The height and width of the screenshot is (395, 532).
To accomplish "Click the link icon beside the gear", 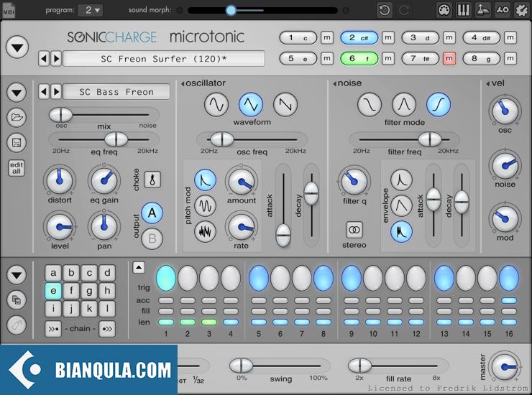I will (503, 10).
